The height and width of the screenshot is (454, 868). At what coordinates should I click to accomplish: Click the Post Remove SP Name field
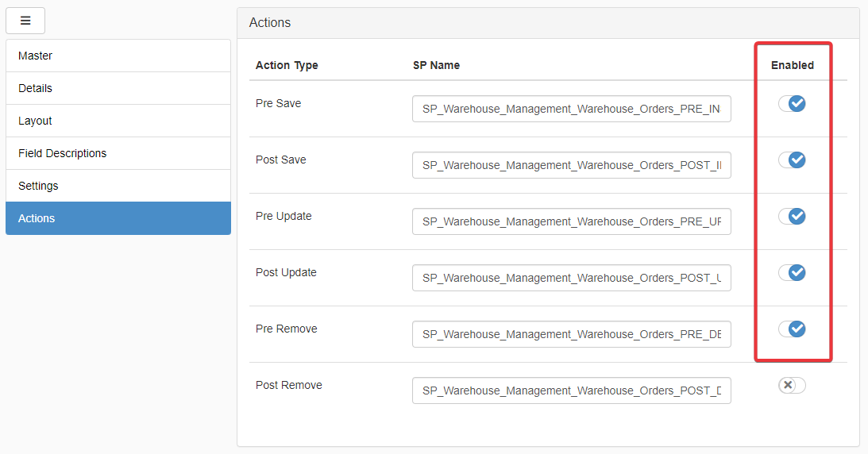point(571,391)
